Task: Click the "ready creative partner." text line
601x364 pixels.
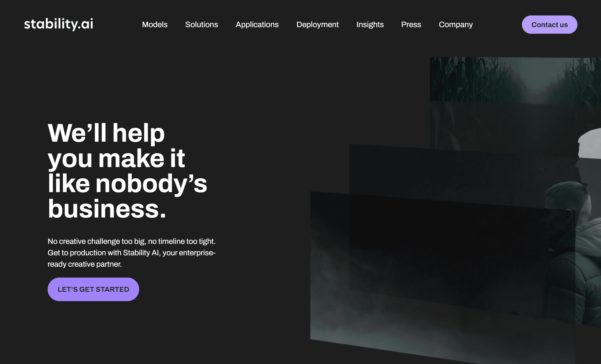Action: (85, 264)
